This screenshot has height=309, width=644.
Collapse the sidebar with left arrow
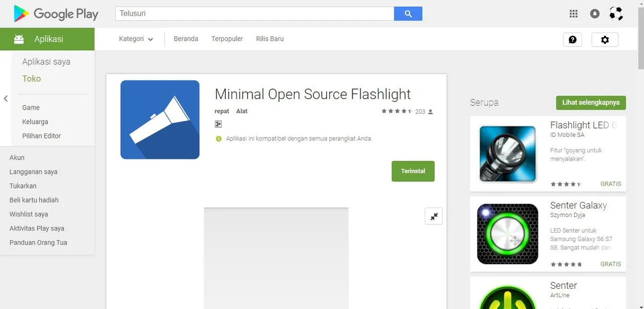click(x=6, y=98)
